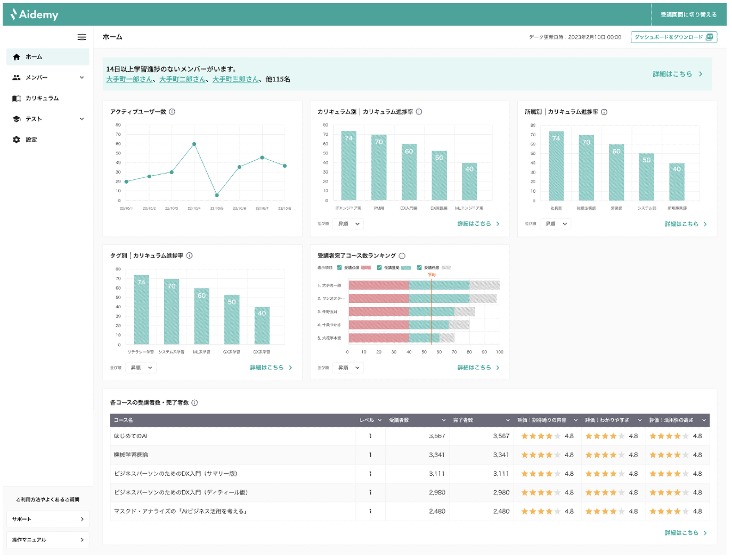732x560 pixels.
Task: Click the カリキュラム book icon
Action: [17, 98]
